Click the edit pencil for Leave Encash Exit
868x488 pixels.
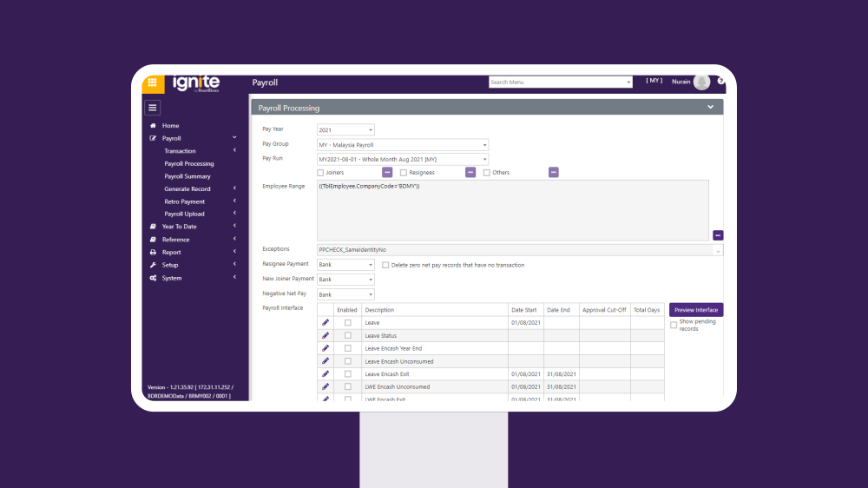325,374
